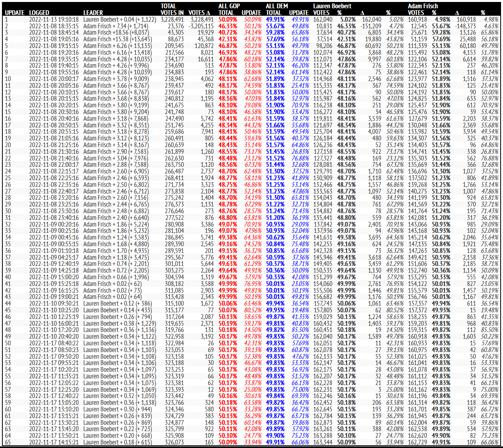Click total votes value 301,011
Image resolution: width=503 pixels, height=448 pixels.
tap(174, 264)
